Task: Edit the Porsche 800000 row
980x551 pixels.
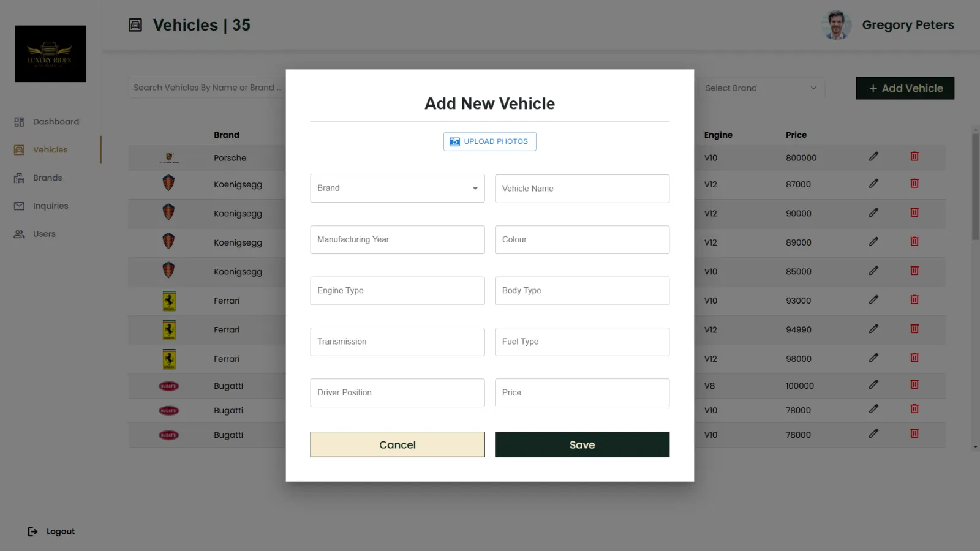Action: click(x=873, y=157)
